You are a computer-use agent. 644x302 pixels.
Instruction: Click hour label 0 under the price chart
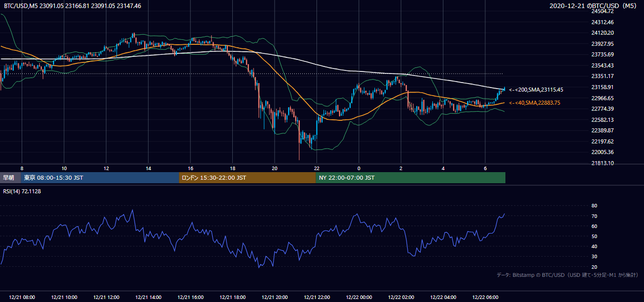tap(359, 168)
